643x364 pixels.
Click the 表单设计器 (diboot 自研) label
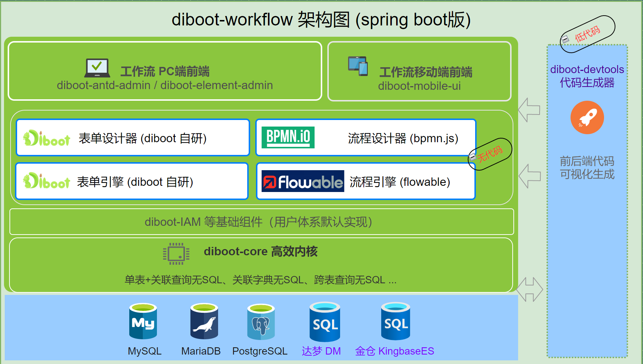143,138
